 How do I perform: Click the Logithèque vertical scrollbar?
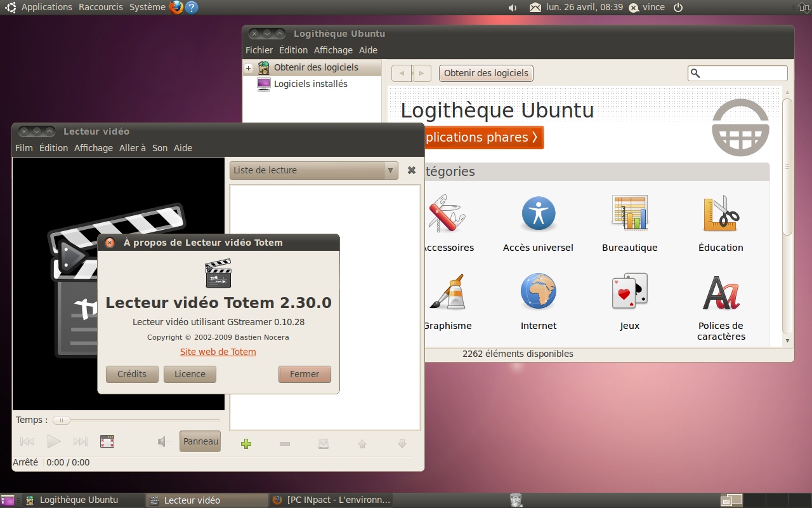(x=787, y=166)
